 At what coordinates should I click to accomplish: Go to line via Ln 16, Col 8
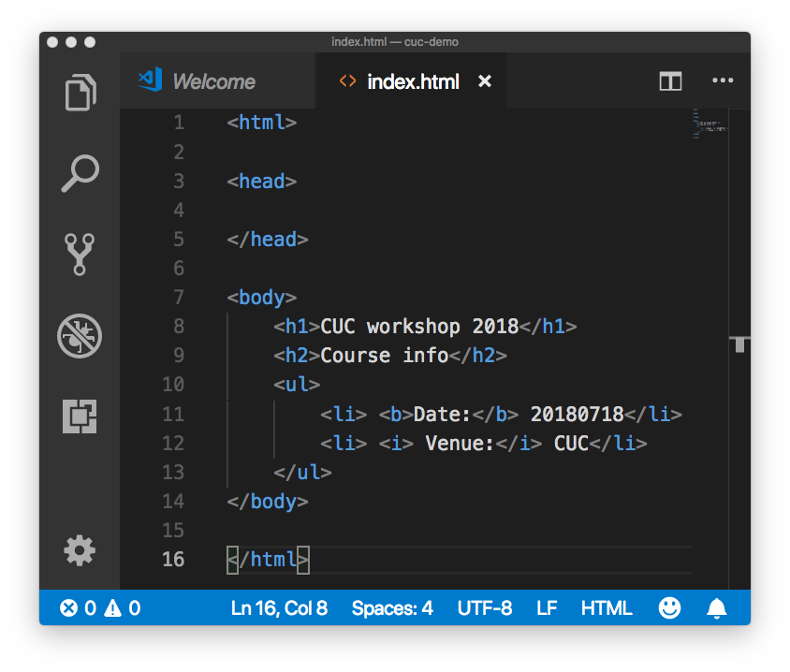tap(279, 608)
